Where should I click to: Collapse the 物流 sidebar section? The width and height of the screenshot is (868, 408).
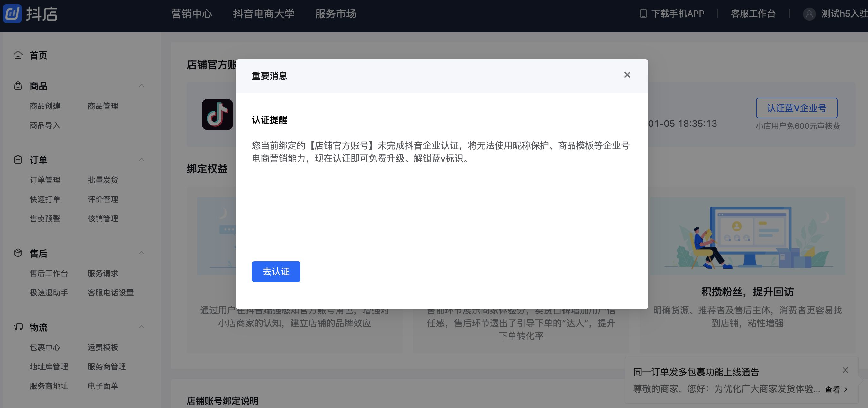coord(142,327)
